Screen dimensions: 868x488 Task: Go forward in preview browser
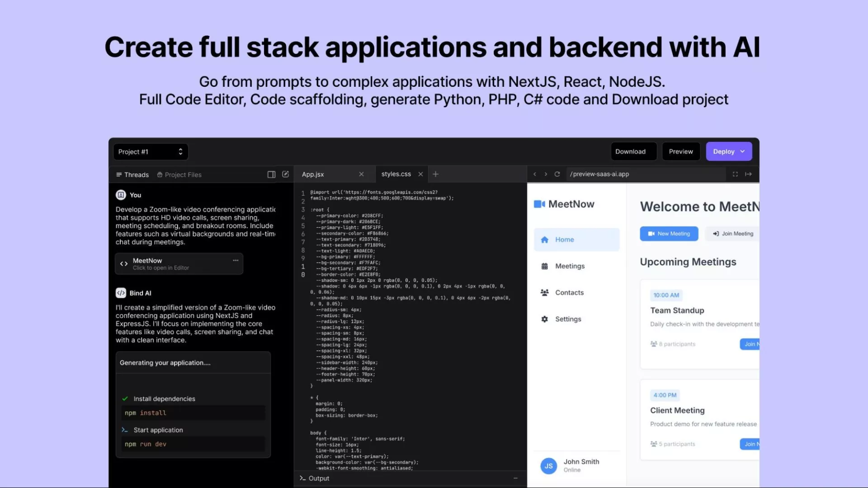pos(546,174)
